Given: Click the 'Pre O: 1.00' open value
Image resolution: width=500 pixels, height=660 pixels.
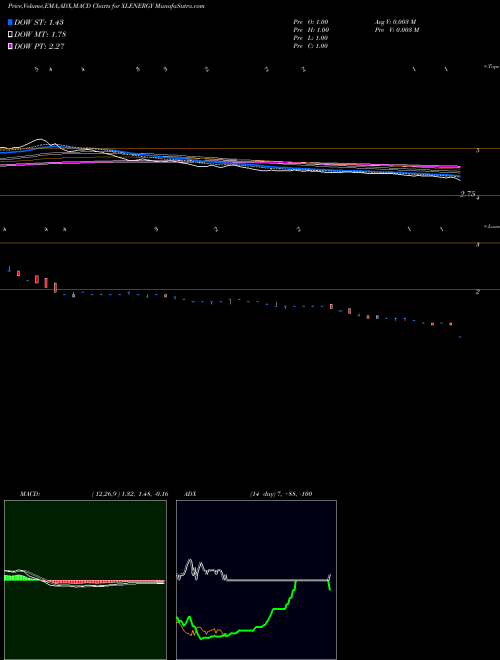Looking at the screenshot, I should [311, 22].
